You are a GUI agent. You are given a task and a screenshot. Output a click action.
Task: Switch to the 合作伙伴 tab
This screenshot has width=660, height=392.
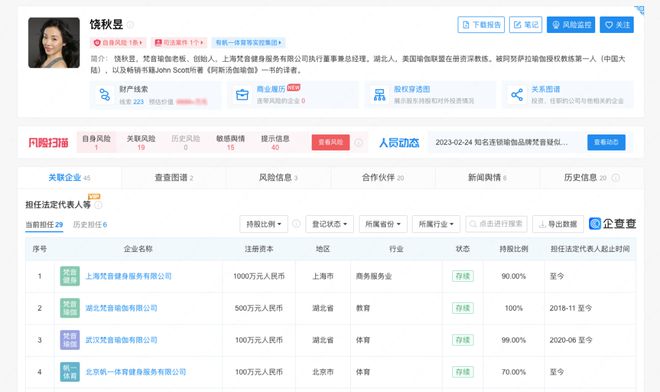click(x=383, y=178)
